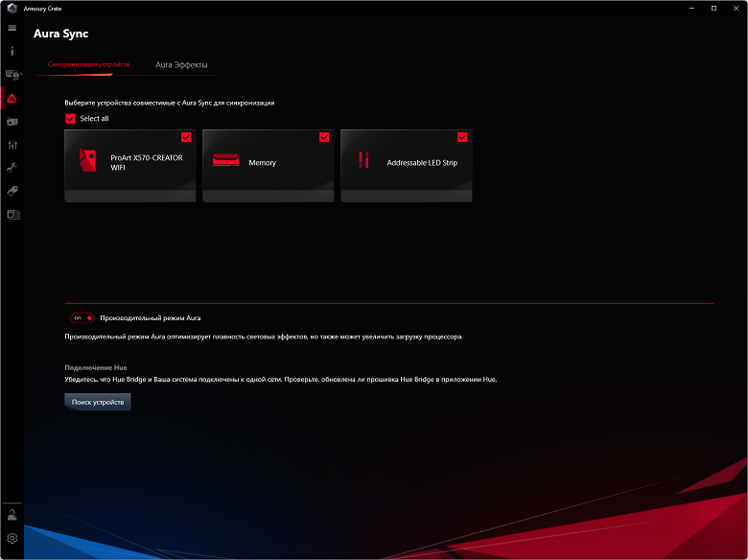Open the GameVisual camera sidebar icon
Image resolution: width=748 pixels, height=560 pixels.
(12, 122)
